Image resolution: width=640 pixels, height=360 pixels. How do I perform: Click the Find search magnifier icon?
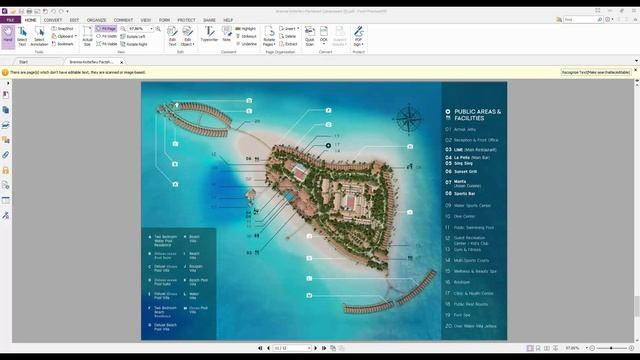coord(600,20)
